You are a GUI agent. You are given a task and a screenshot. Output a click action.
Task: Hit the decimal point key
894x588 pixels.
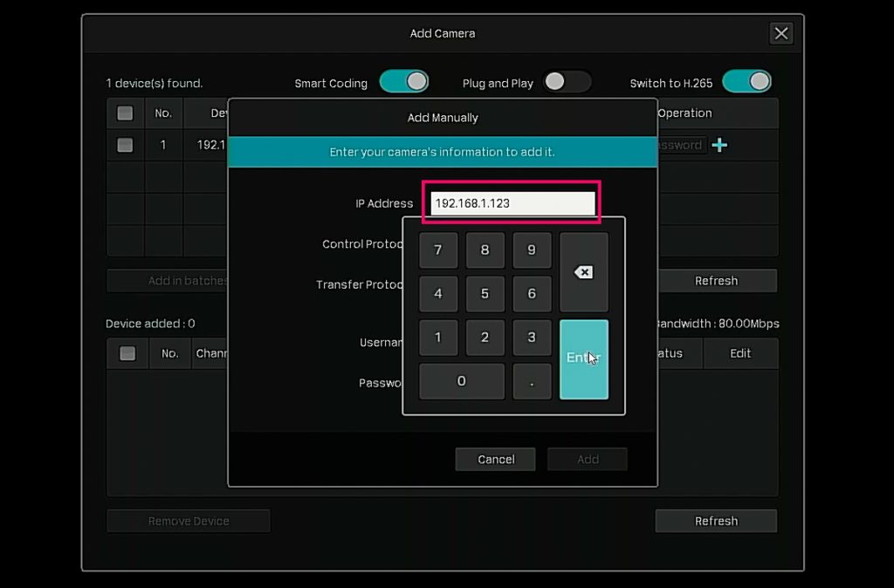click(x=532, y=381)
